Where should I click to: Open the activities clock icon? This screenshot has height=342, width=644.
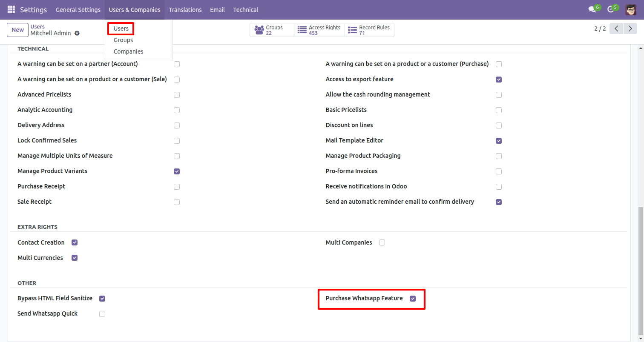coord(611,9)
